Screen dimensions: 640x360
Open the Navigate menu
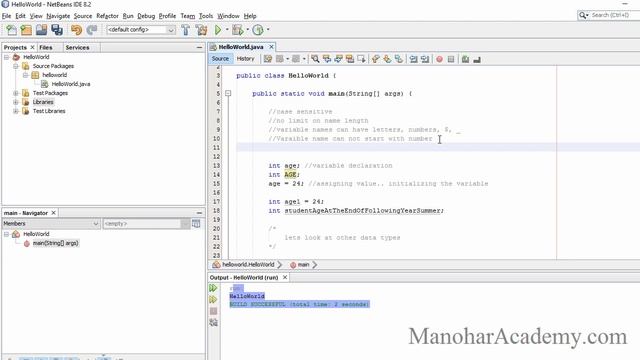click(x=58, y=16)
